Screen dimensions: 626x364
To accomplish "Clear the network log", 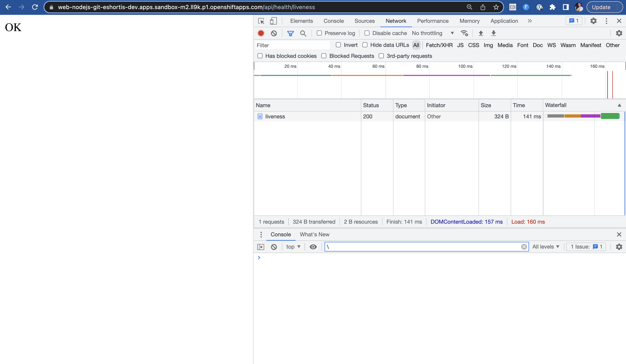I will (274, 33).
